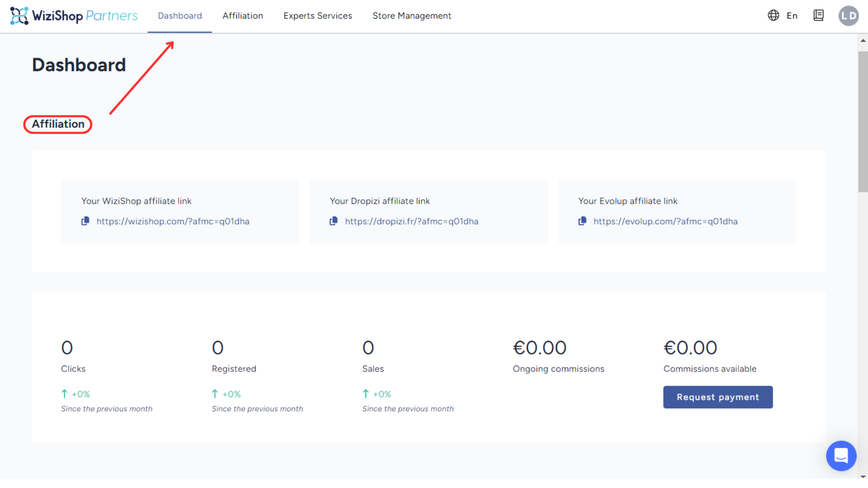868x488 pixels.
Task: Copy the WiziShop affiliate link icon
Action: click(x=85, y=221)
